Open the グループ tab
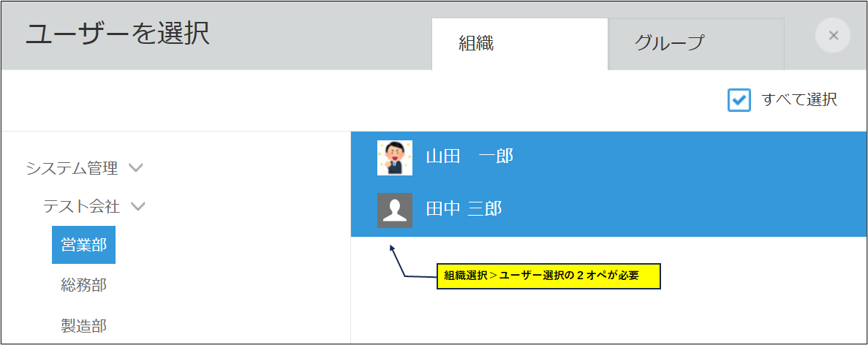The image size is (868, 345). point(668,43)
